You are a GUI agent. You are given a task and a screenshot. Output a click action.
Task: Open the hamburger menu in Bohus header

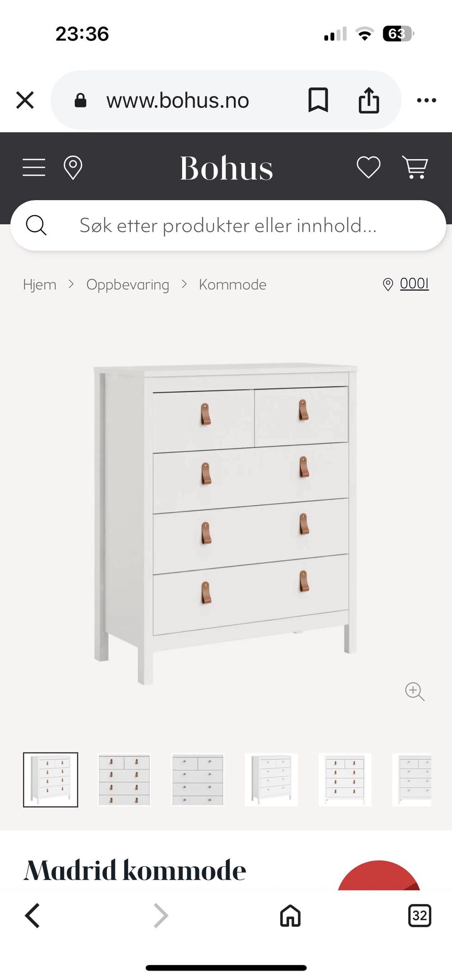[x=34, y=167]
